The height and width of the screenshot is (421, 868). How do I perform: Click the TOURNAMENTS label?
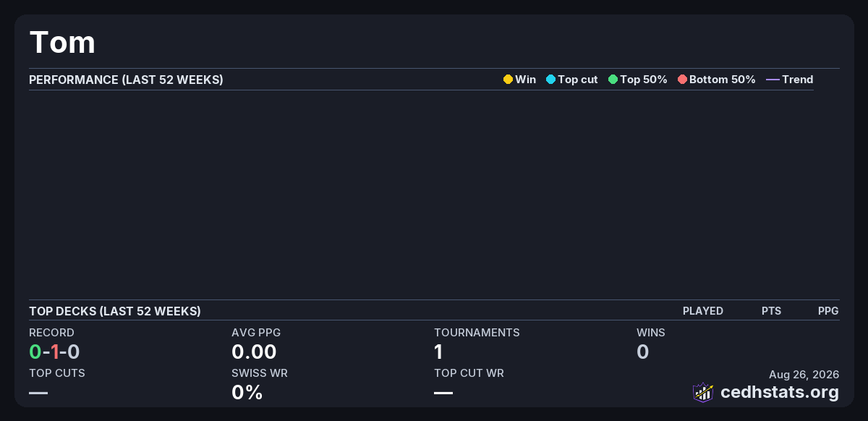[477, 333]
